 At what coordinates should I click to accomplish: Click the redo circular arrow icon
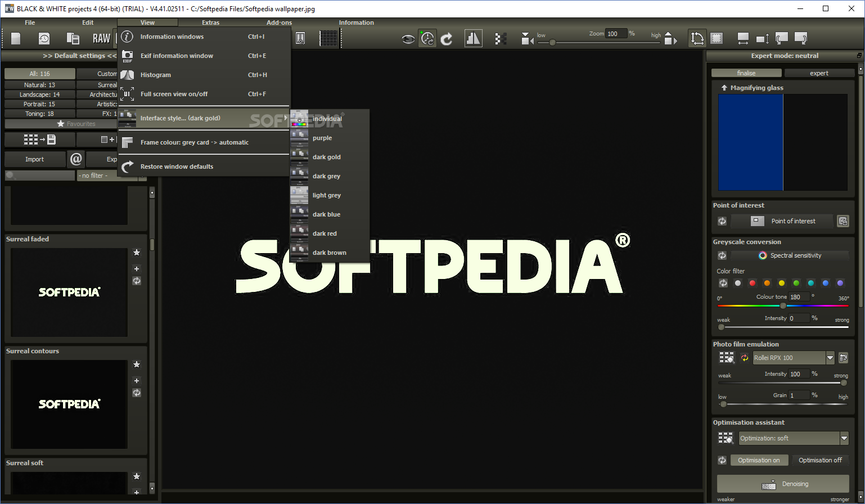tap(447, 39)
